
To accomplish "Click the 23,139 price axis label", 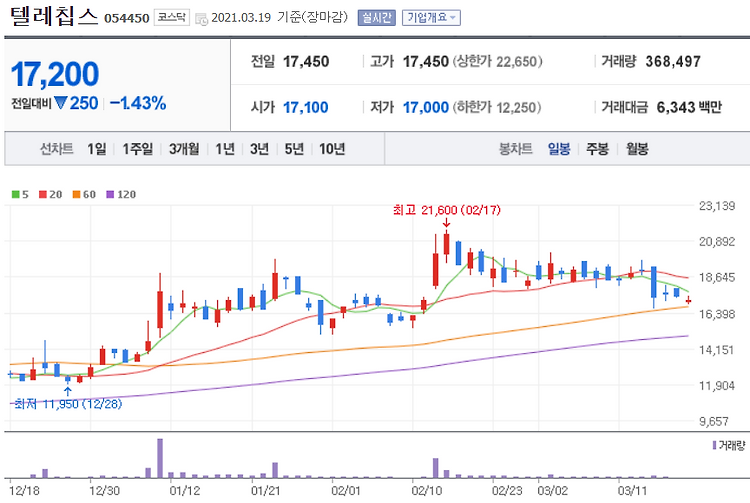I will pos(717,206).
